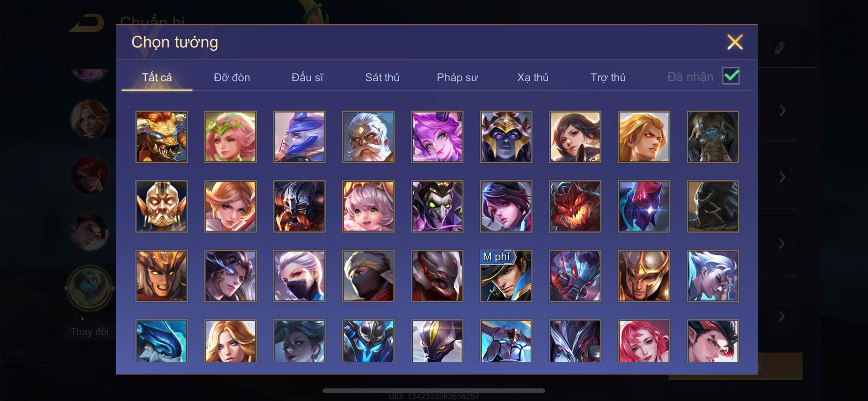Pick the hero tagged 'M phí'
868x401 pixels.
tap(506, 276)
